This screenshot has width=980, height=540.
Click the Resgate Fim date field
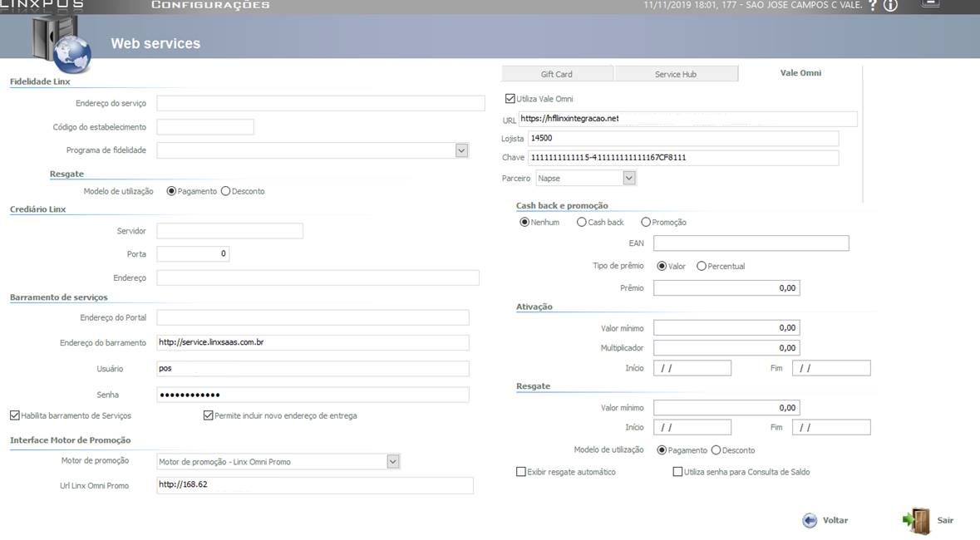831,428
